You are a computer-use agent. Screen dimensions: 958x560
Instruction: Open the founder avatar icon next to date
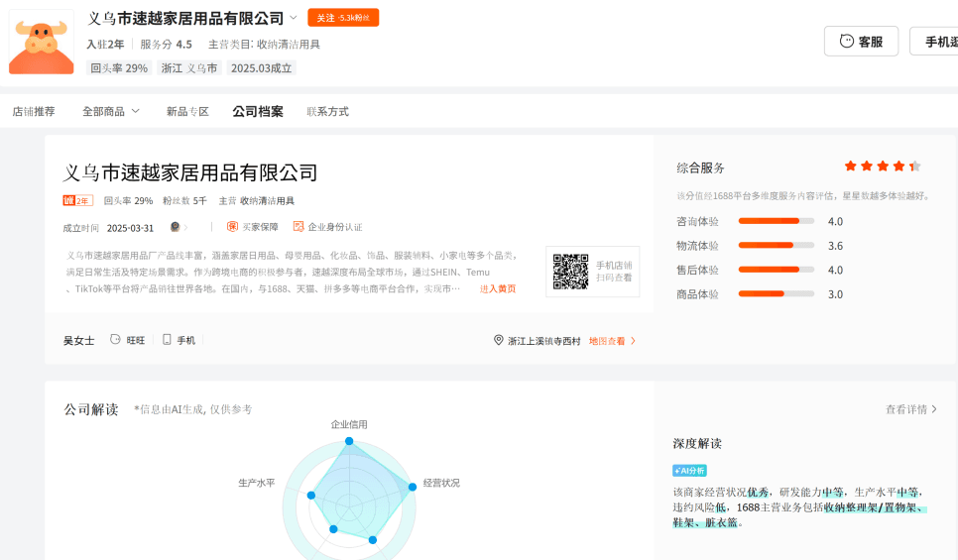176,227
